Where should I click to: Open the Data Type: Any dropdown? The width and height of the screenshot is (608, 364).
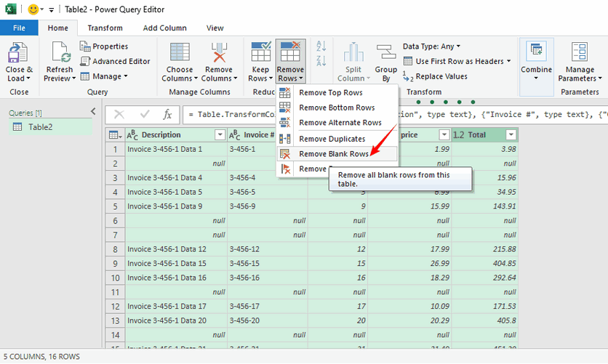431,46
